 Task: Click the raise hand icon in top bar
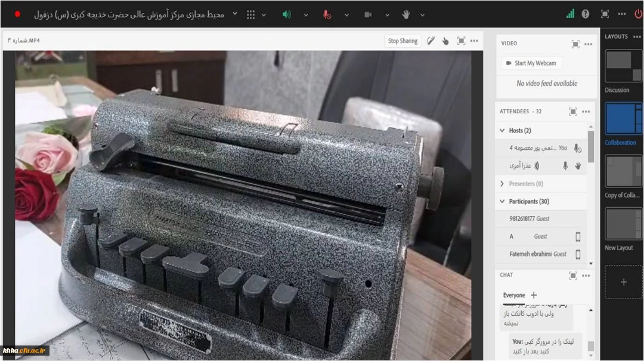(406, 14)
